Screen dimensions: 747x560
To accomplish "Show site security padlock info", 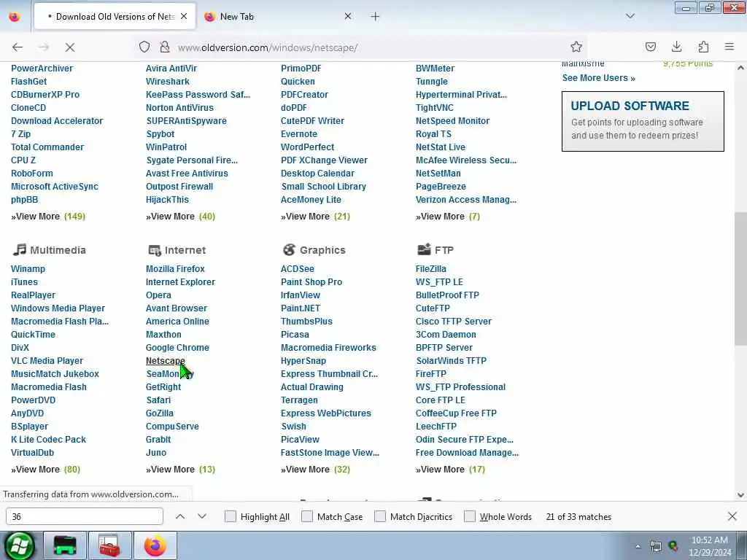I will 165,47.
